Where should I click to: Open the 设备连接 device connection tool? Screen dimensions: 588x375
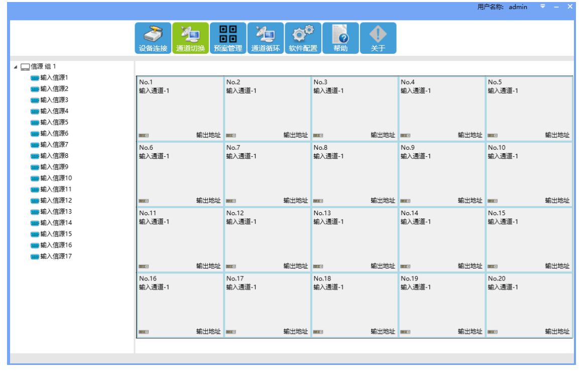coord(153,38)
